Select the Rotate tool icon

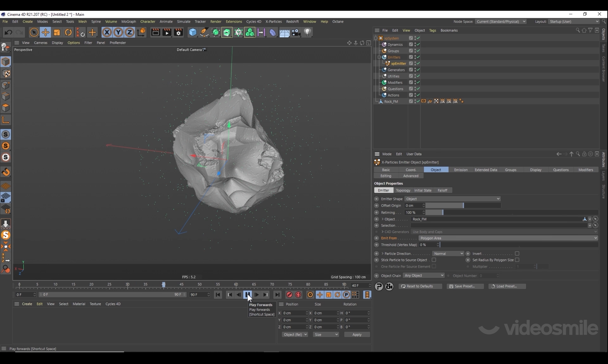tap(68, 32)
